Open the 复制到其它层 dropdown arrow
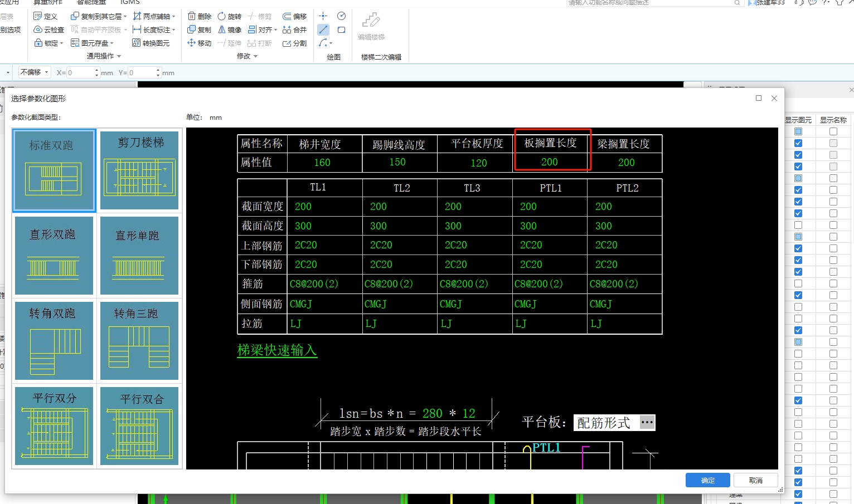Viewport: 854px width, 504px height. click(125, 17)
